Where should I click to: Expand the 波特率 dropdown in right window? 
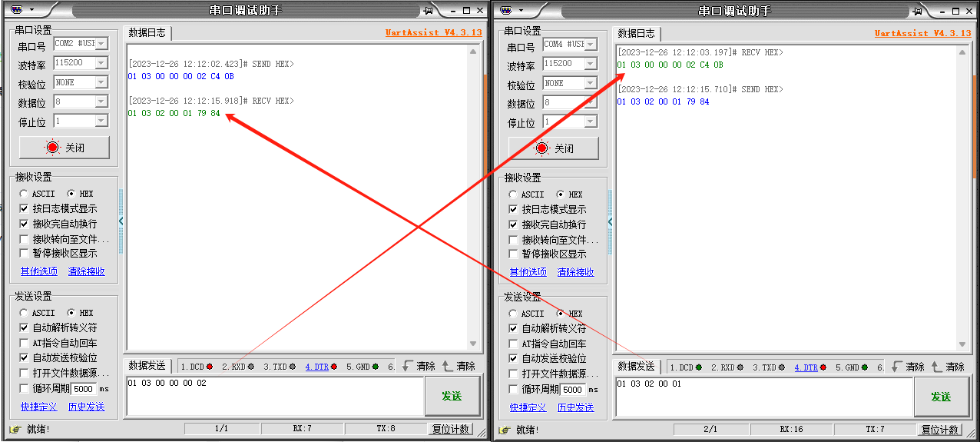pos(590,64)
